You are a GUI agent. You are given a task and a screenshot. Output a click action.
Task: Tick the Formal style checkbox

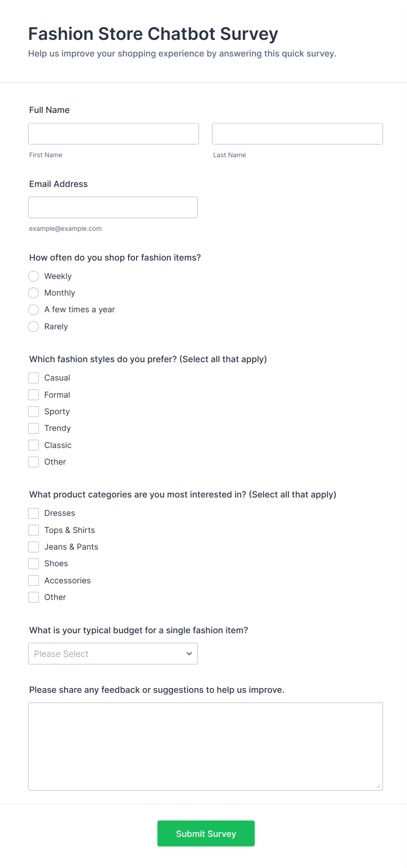coord(34,395)
